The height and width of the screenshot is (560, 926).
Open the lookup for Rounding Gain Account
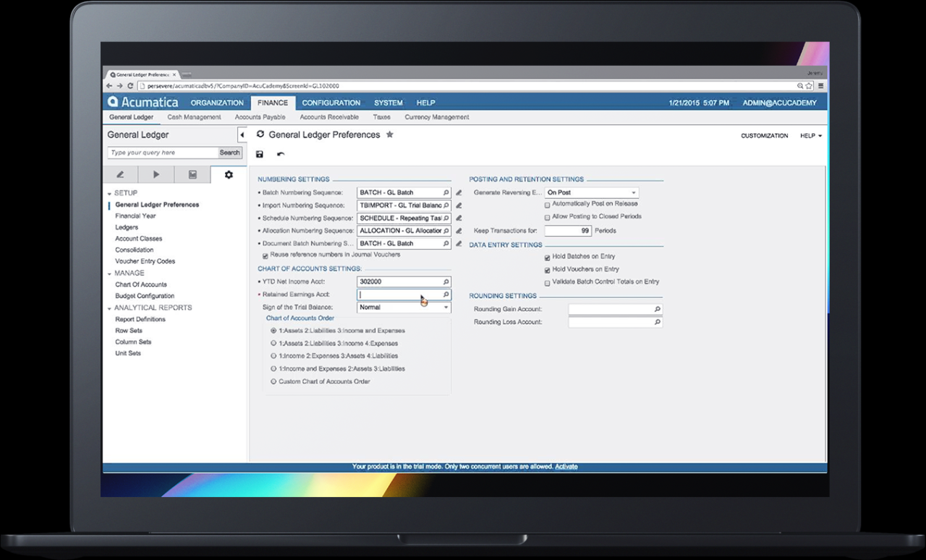pyautogui.click(x=656, y=308)
